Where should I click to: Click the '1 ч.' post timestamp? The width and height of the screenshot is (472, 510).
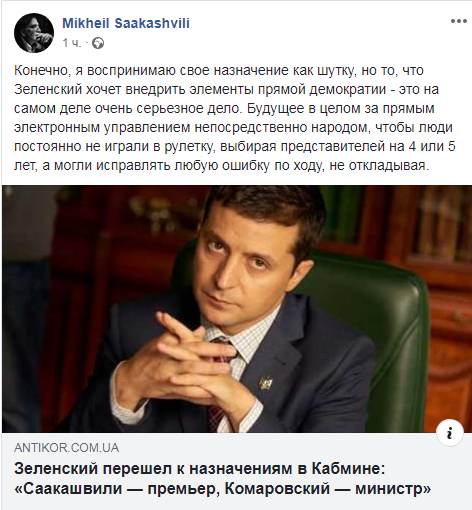72,43
